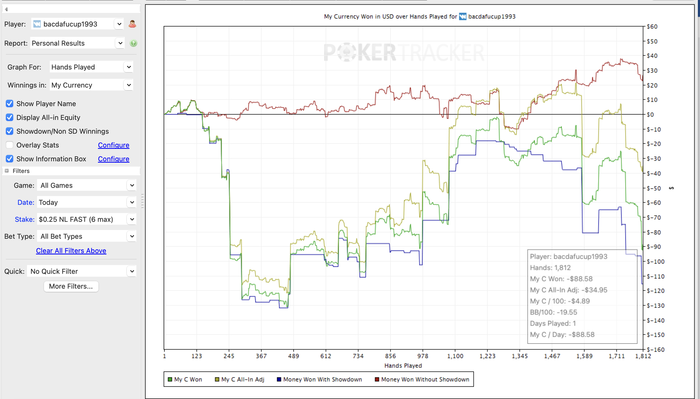Click the site icon in the Player field

(37, 24)
